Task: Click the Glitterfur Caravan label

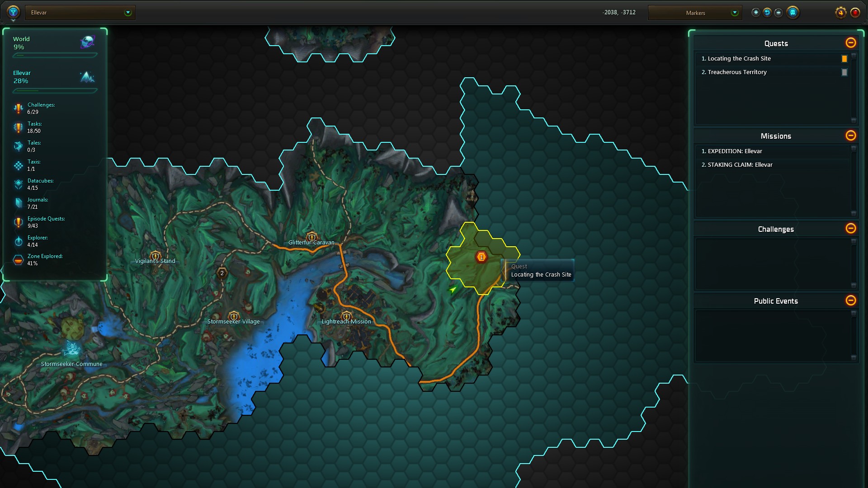Action: pyautogui.click(x=311, y=243)
